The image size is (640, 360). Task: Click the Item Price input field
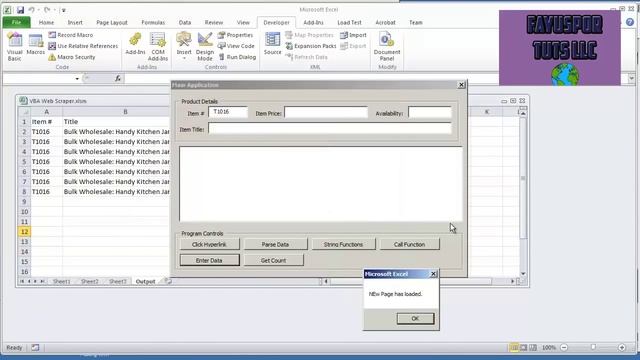(326, 112)
